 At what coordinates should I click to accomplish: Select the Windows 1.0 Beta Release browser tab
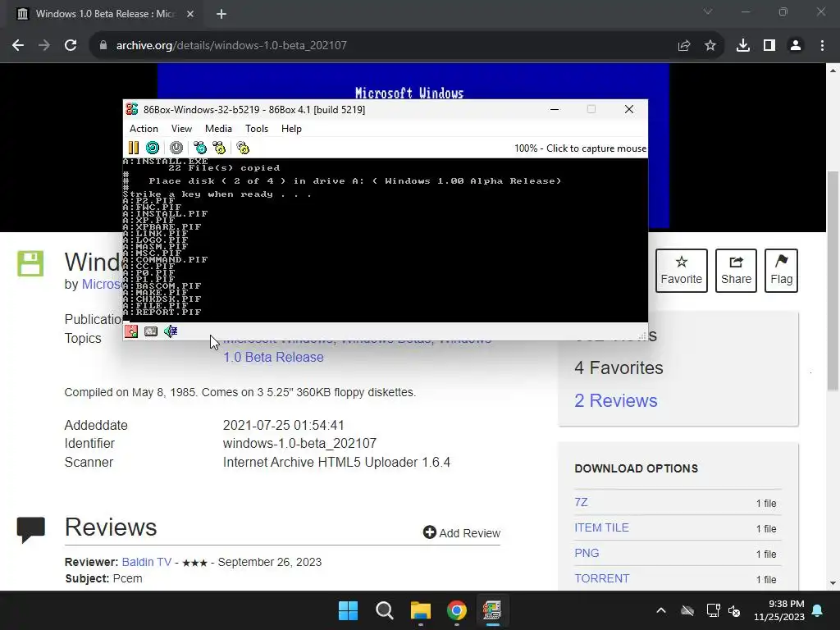click(x=104, y=14)
